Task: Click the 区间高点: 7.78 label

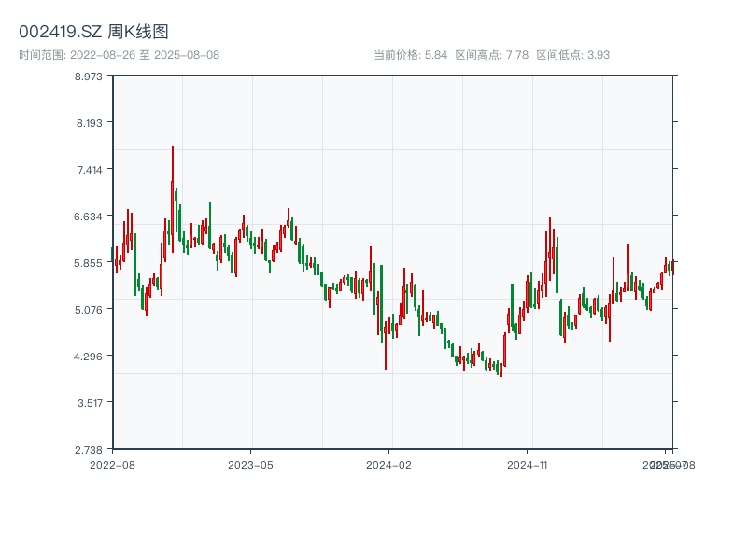Action: (x=492, y=55)
